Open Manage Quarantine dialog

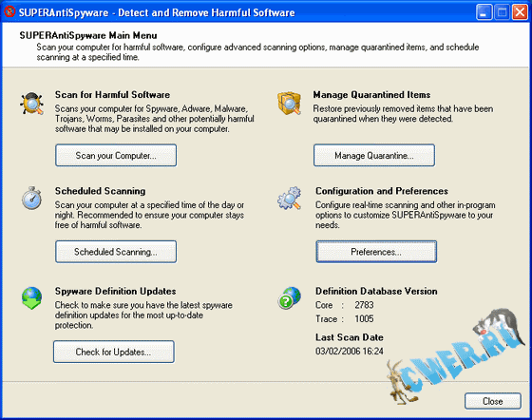pyautogui.click(x=374, y=156)
